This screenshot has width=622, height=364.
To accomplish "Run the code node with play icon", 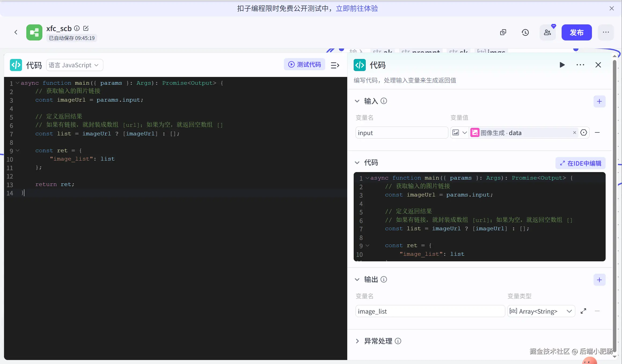I will [562, 65].
